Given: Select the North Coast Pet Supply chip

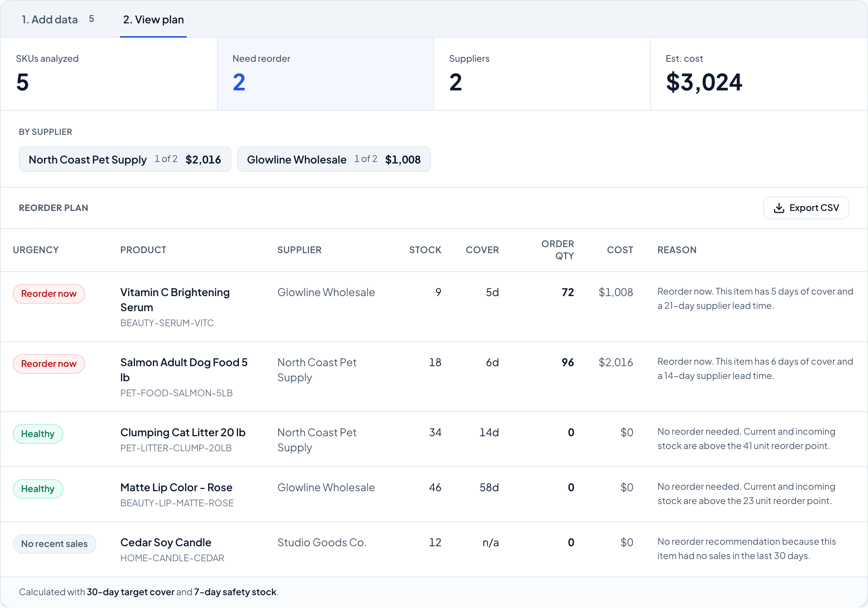Looking at the screenshot, I should point(125,159).
